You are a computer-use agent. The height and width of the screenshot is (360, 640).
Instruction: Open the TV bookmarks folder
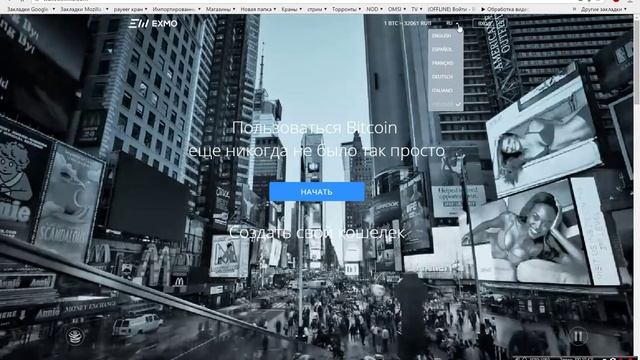[417, 9]
